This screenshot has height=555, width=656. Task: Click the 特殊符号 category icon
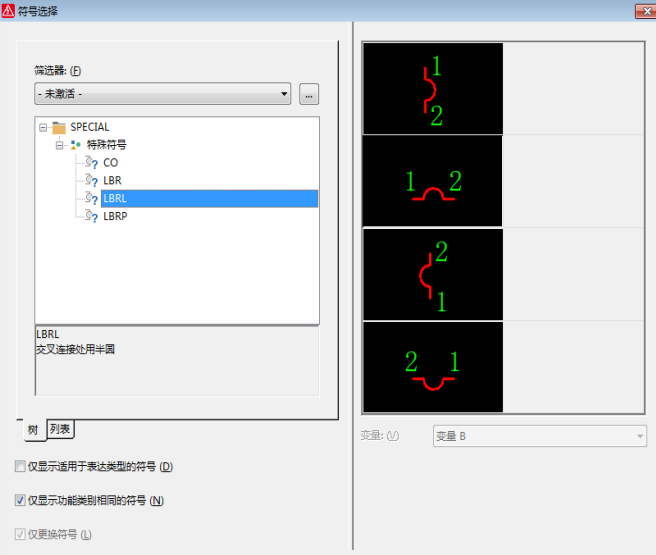coord(75,145)
